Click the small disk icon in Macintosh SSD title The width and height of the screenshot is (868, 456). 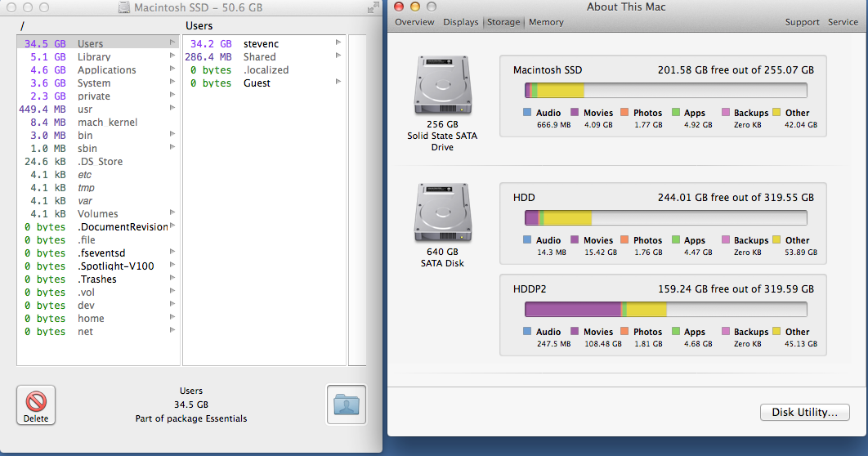[124, 7]
